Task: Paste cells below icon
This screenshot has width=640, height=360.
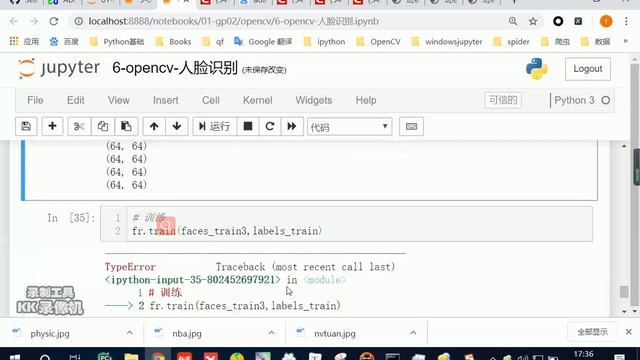Action: click(x=126, y=126)
